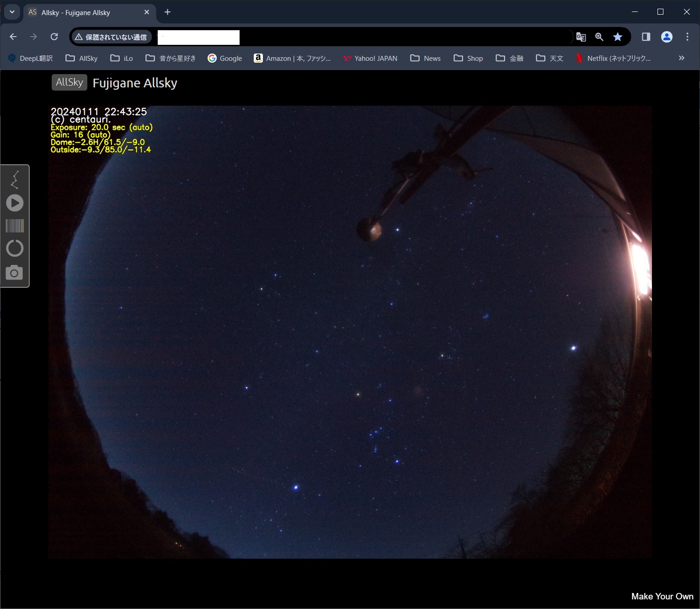The image size is (700, 609).
Task: Open a new browser tab
Action: coord(167,12)
